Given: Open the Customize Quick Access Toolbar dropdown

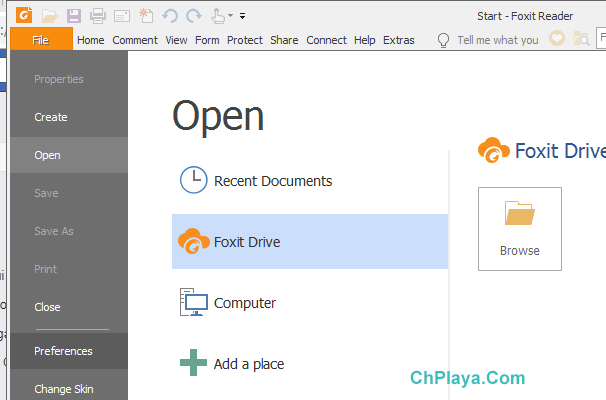Looking at the screenshot, I should tap(242, 16).
